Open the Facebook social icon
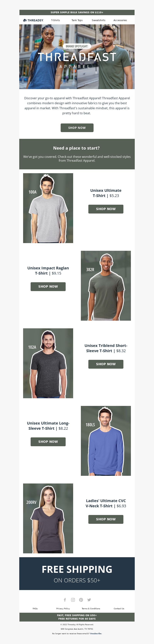154x644 pixels. pos(65,600)
